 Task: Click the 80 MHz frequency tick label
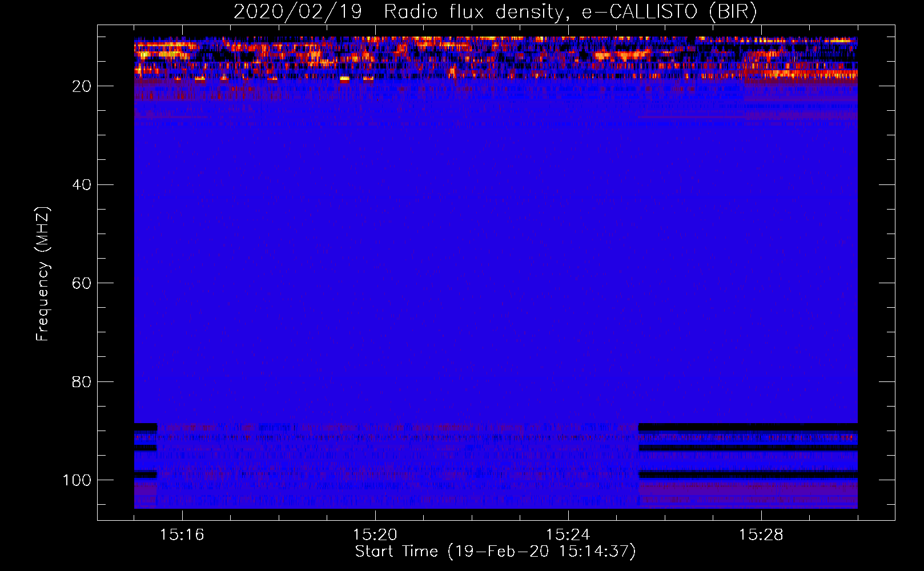pyautogui.click(x=82, y=382)
